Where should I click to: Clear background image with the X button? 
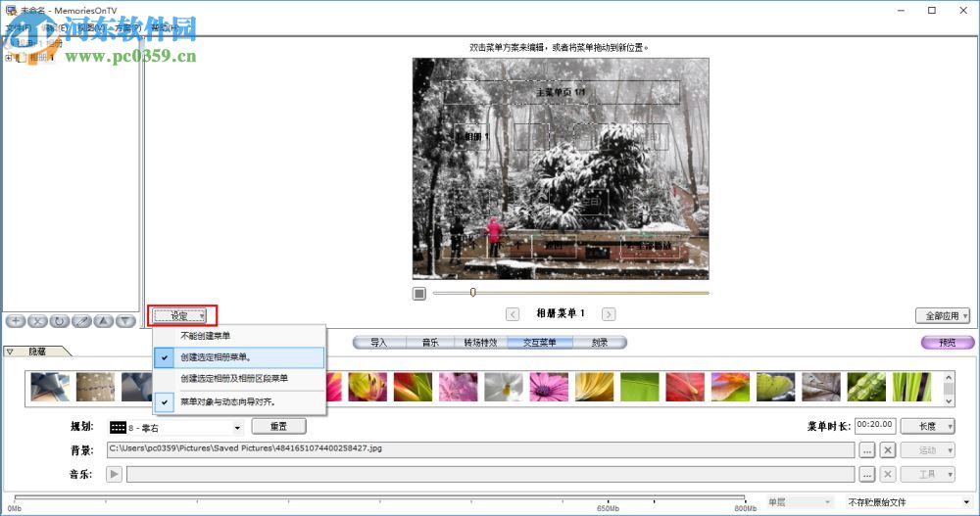888,449
